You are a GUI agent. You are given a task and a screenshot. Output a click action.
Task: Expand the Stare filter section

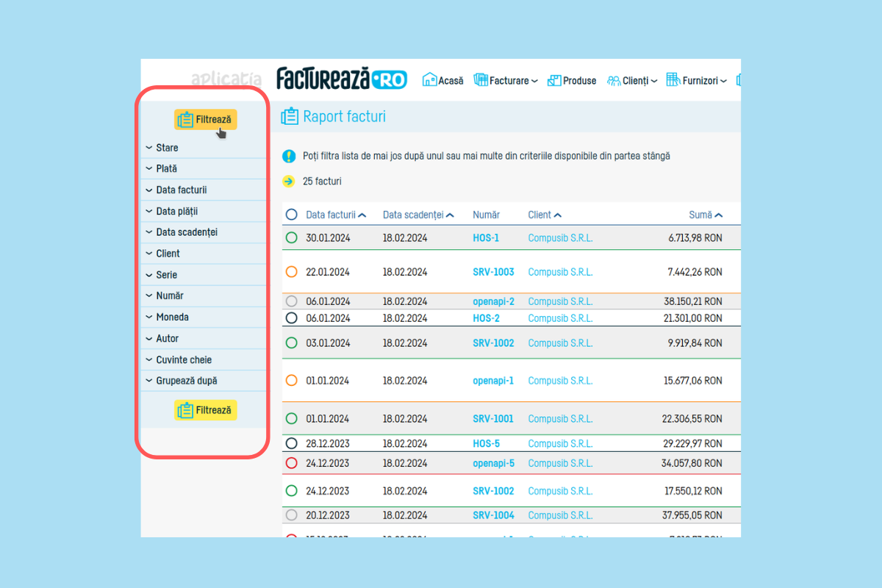(167, 148)
